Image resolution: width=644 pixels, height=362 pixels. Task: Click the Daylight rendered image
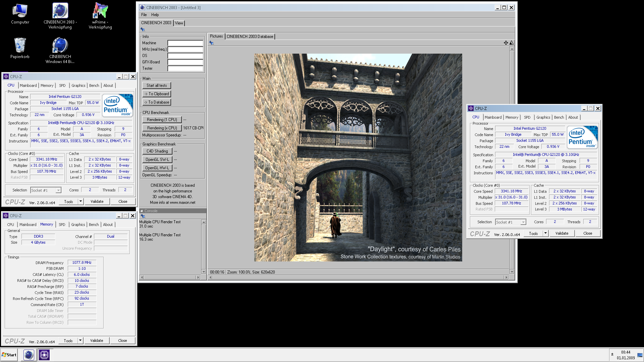(358, 158)
